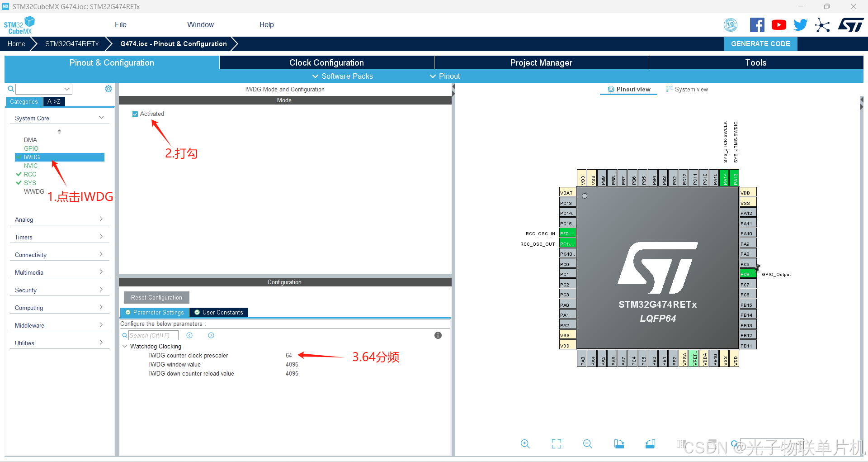Click the parameter search magnifier icon
Viewport: 868px width, 462px height.
[125, 335]
